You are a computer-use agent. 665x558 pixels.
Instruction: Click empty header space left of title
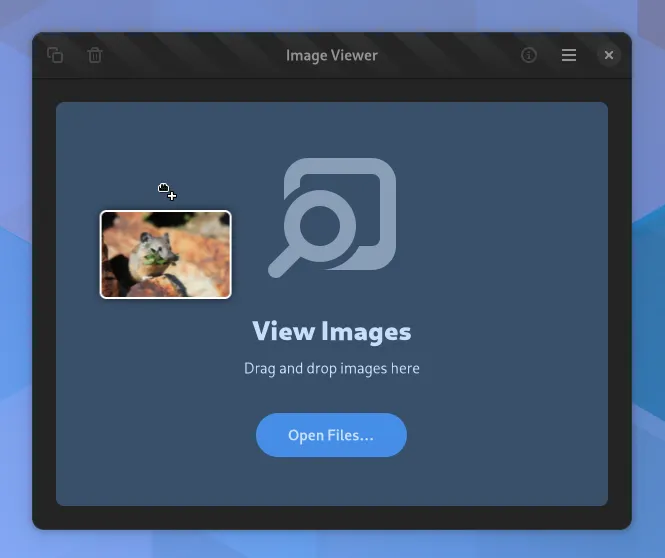pos(190,56)
